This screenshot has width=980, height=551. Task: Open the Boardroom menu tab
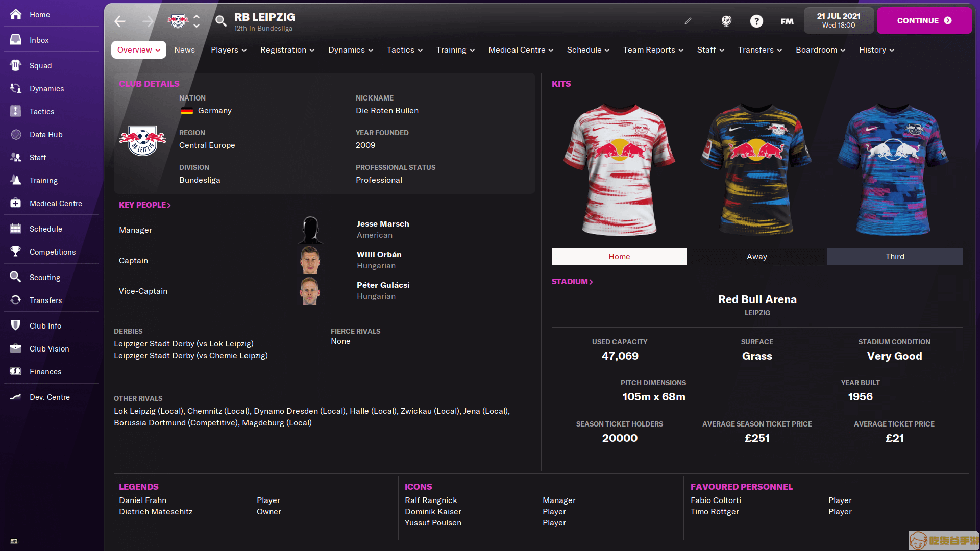point(820,49)
